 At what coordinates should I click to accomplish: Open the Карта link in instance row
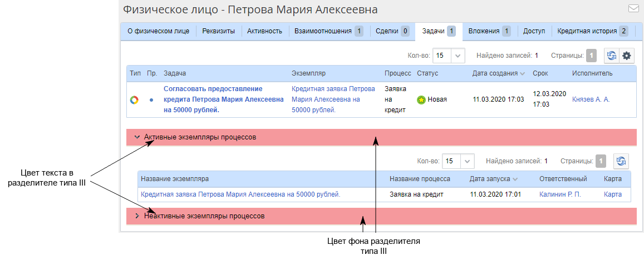[612, 194]
